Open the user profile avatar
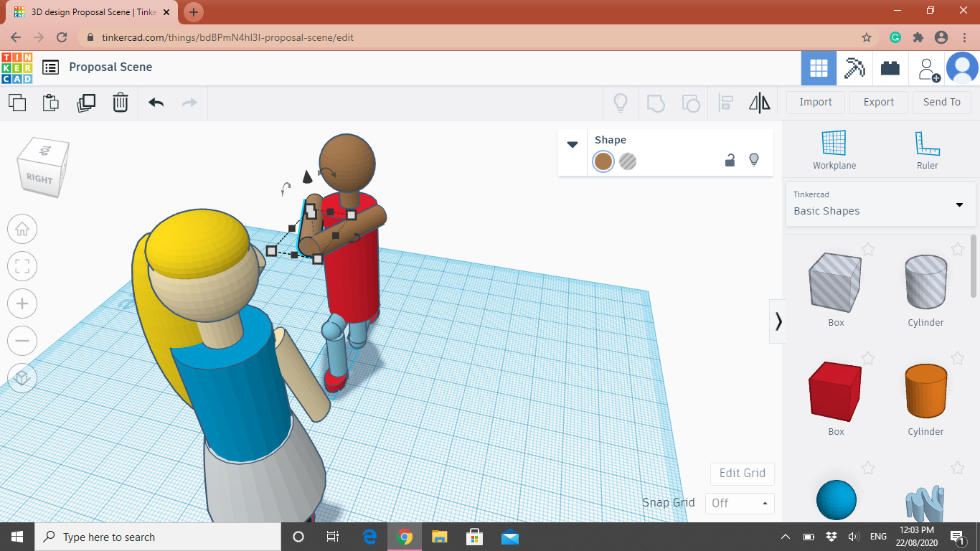The height and width of the screenshot is (551, 980). pyautogui.click(x=962, y=68)
